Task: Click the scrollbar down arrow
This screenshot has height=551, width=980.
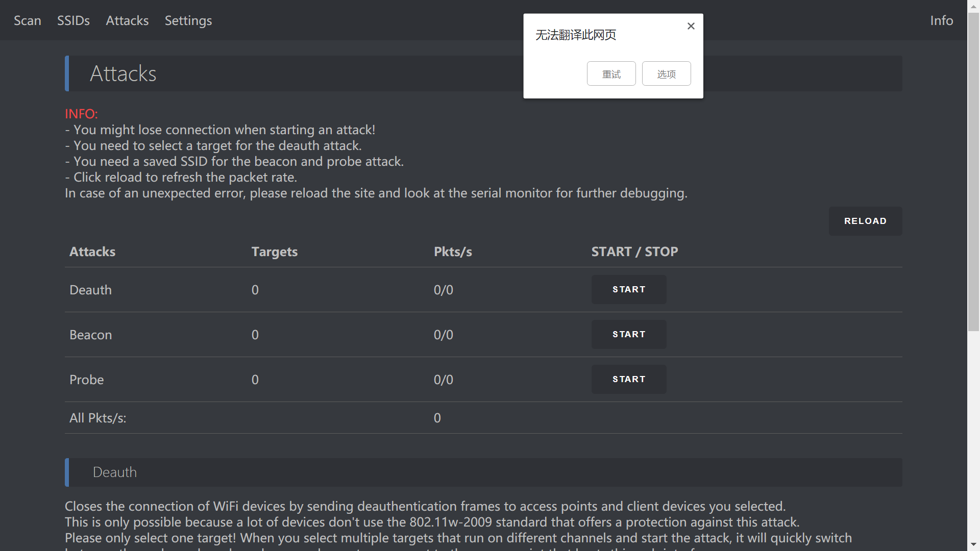Action: [x=973, y=545]
